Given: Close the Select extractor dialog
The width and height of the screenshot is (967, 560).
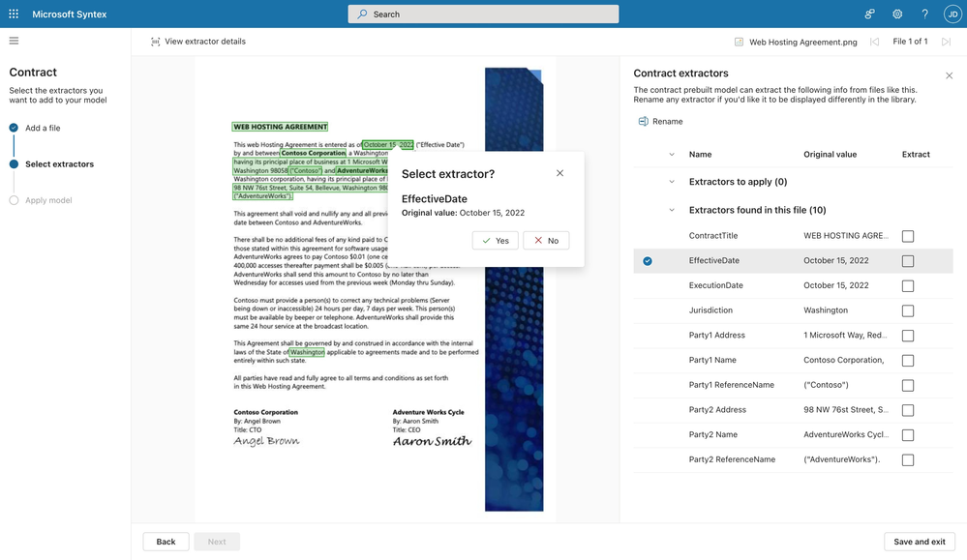Looking at the screenshot, I should coord(560,173).
